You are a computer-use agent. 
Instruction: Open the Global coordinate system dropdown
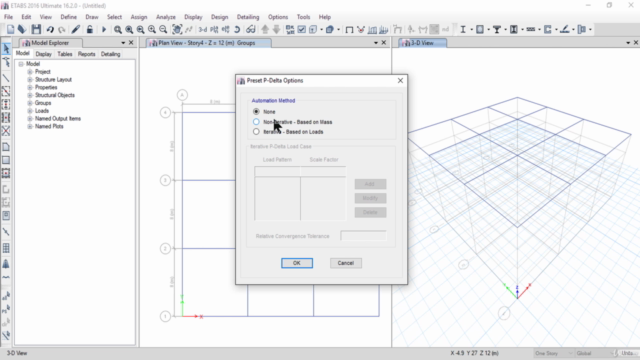[594, 353]
